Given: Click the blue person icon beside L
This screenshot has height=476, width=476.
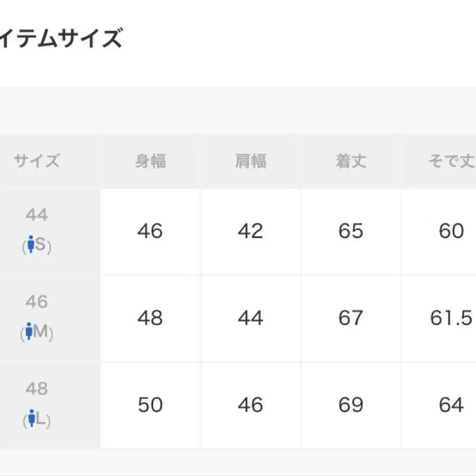Looking at the screenshot, I should 31,421.
